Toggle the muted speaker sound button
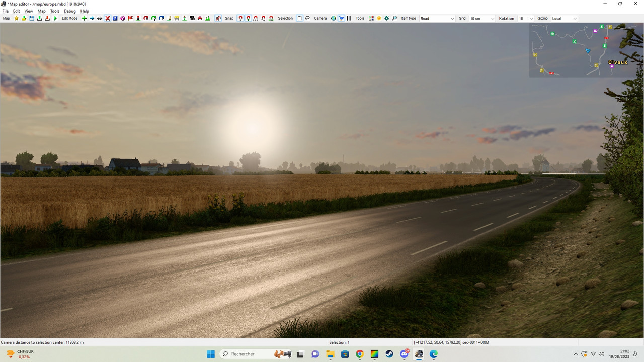 pyautogui.click(x=218, y=18)
